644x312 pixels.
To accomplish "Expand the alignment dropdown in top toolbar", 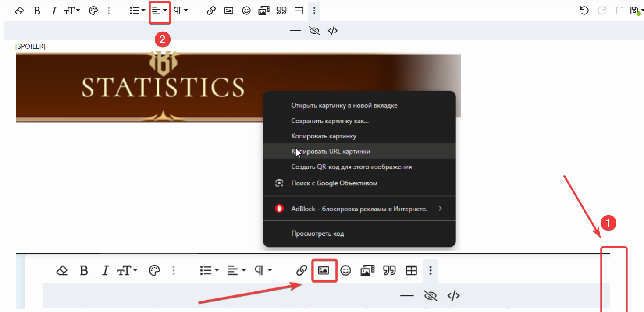I will point(160,11).
